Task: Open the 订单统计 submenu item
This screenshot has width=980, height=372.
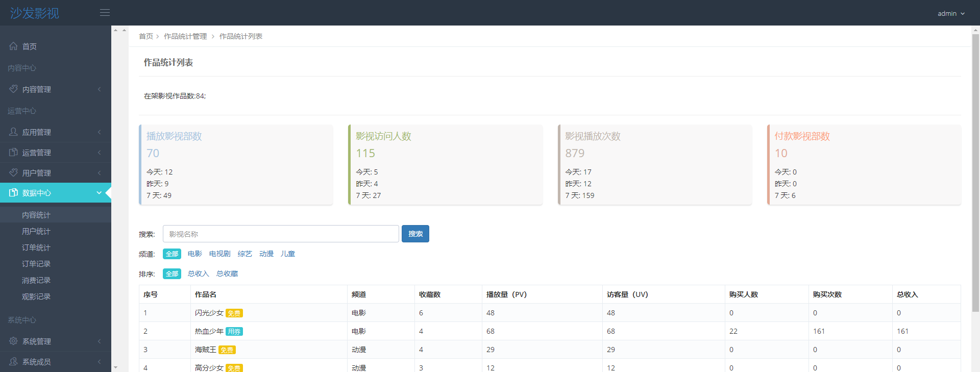Action: (56, 247)
